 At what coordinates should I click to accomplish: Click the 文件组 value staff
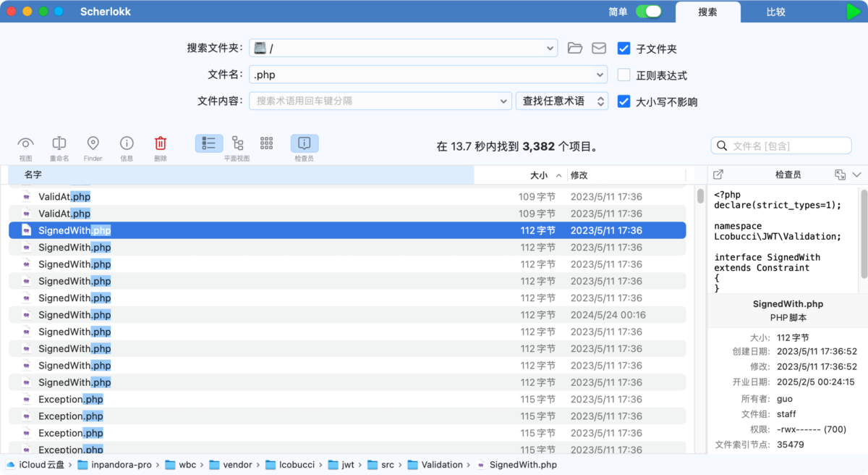[786, 414]
